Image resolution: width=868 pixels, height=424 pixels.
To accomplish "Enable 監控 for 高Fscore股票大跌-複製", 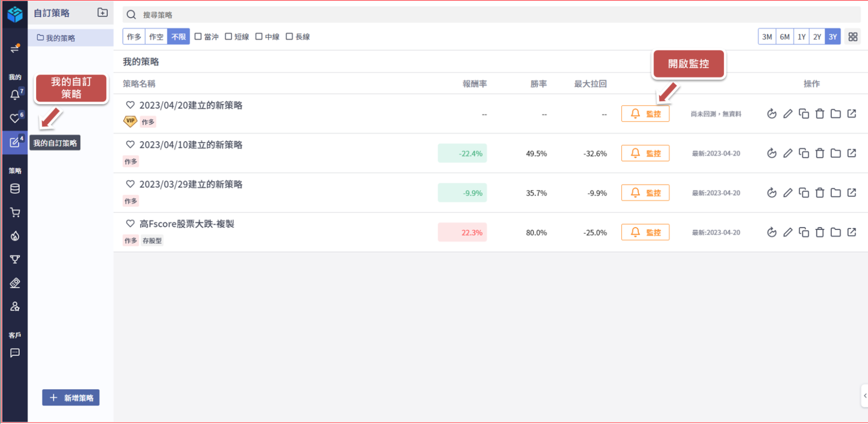I will 645,232.
